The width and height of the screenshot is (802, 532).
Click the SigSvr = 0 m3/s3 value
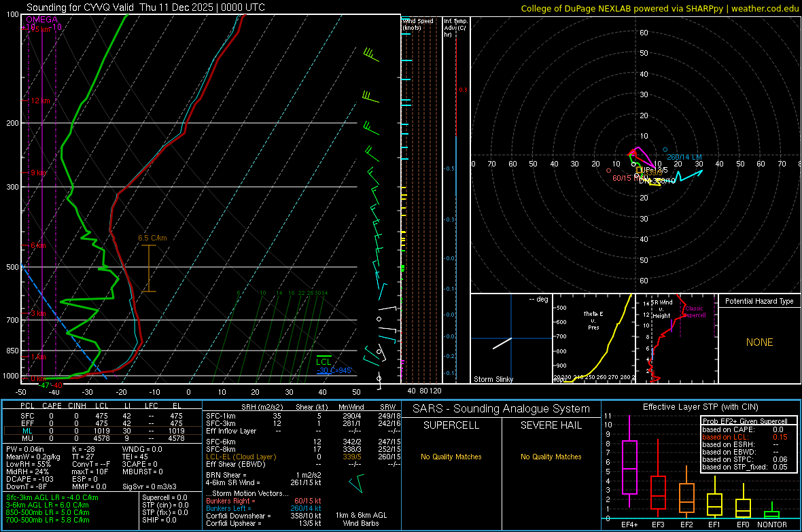(150, 486)
